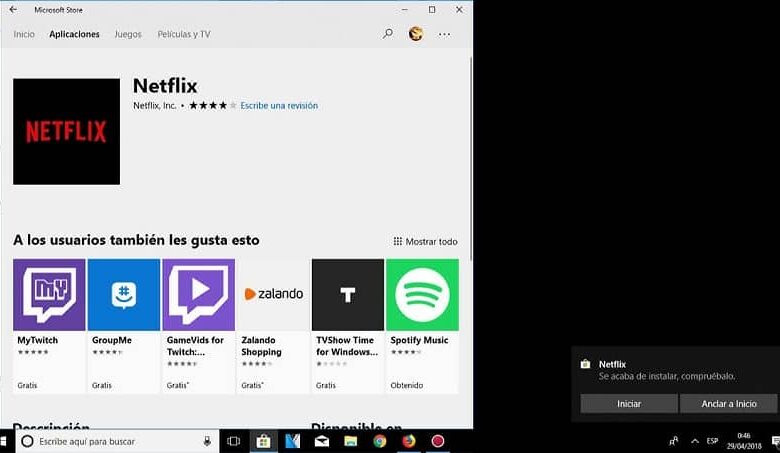Open the Store search magnifier
The width and height of the screenshot is (780, 453).
388,34
